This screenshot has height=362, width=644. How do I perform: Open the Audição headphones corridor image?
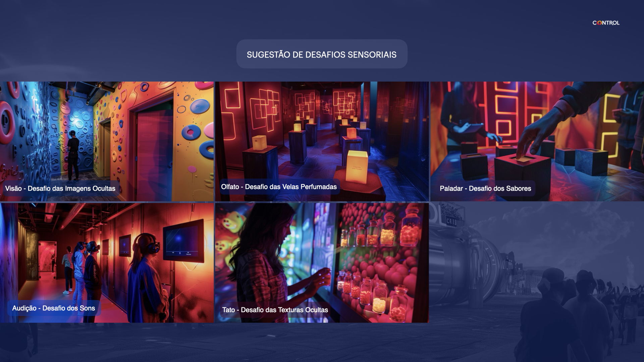pyautogui.click(x=107, y=263)
